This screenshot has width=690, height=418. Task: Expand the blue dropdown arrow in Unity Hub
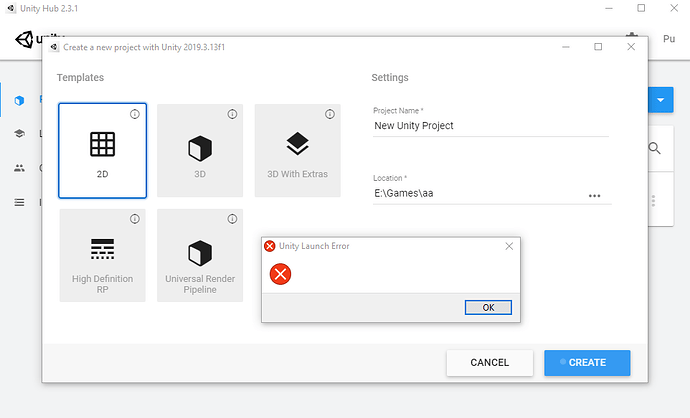pos(661,100)
